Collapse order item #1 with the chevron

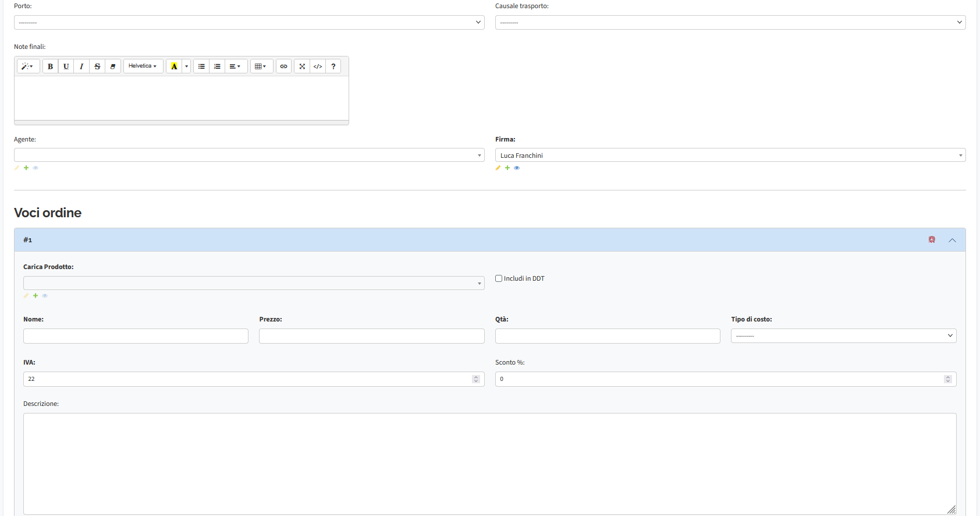pyautogui.click(x=952, y=240)
